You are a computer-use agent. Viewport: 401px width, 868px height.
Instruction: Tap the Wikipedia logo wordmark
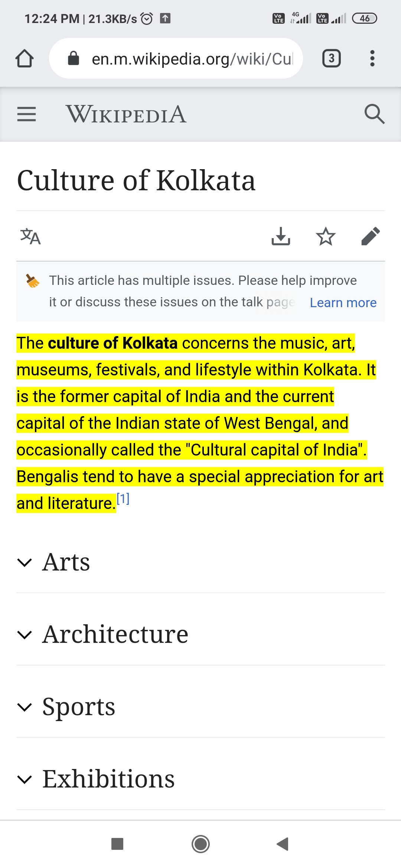point(126,114)
